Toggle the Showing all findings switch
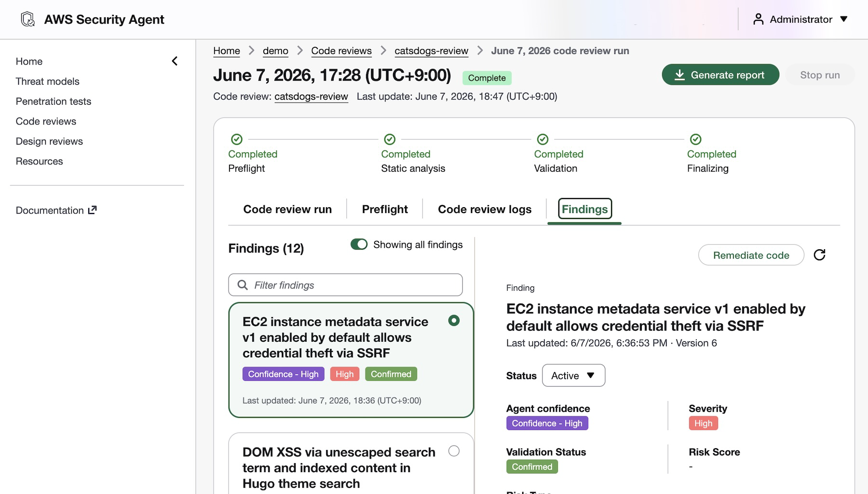 (x=359, y=244)
